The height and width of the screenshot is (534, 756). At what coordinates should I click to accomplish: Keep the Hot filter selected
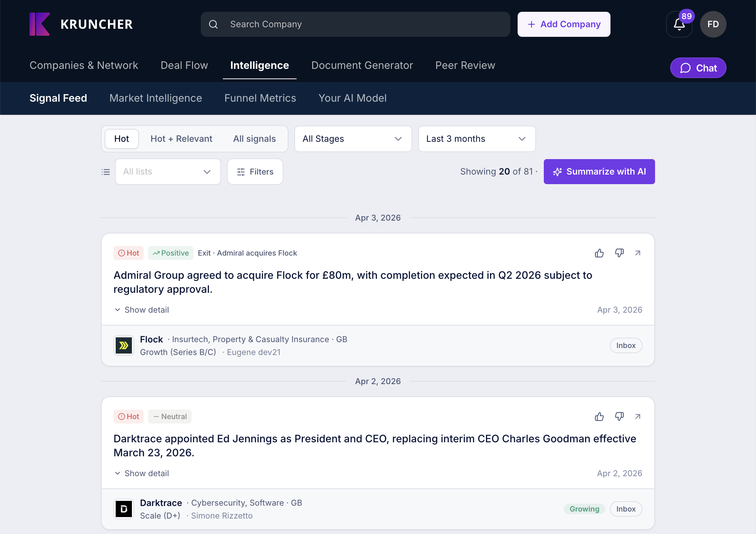122,139
